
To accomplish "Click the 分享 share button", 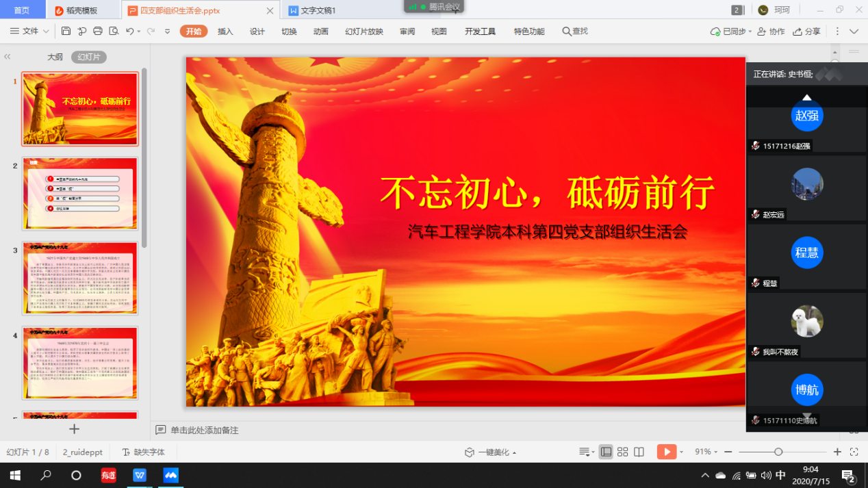I will pos(806,31).
